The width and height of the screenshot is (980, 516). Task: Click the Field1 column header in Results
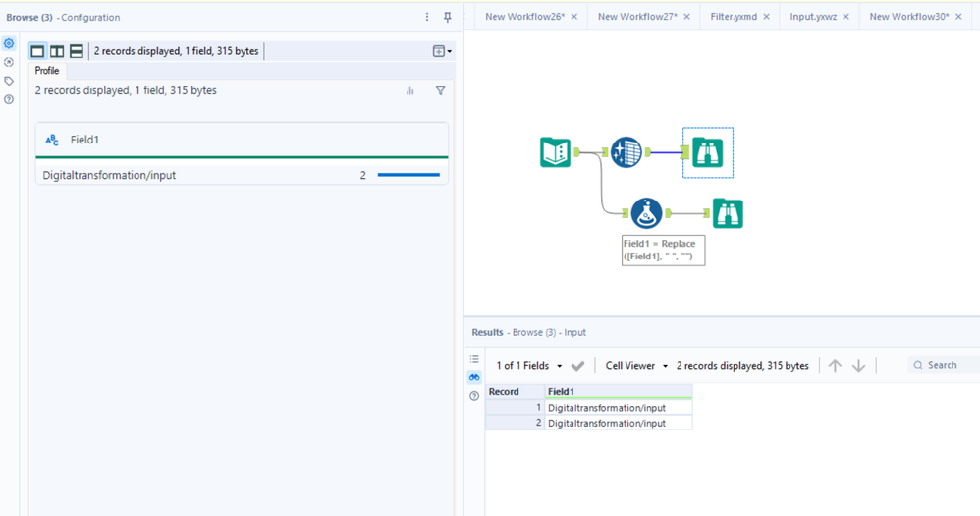[x=618, y=391]
